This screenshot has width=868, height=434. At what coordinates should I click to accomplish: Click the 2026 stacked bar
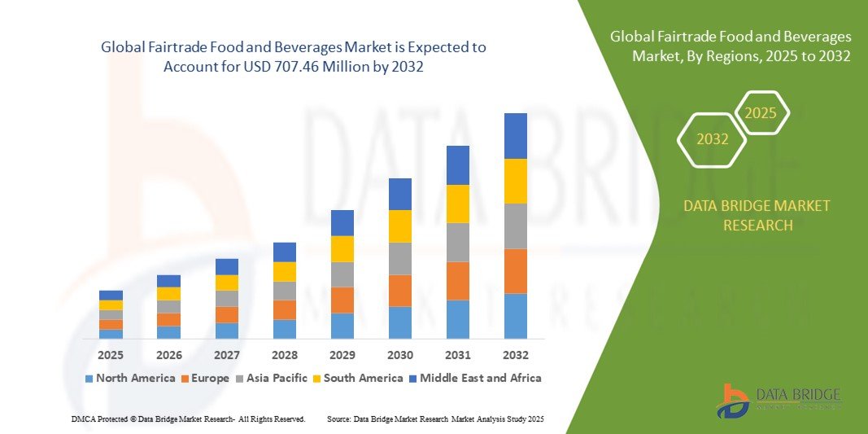click(169, 306)
